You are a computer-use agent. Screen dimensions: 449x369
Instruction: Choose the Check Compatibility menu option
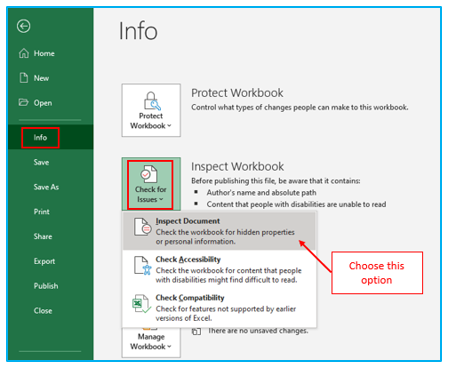(219, 308)
